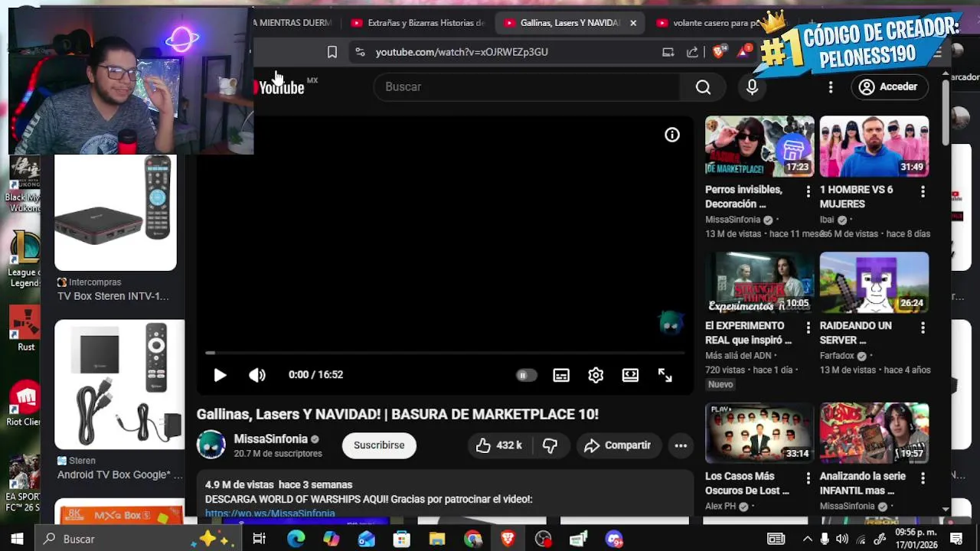The image size is (980, 551).
Task: Open Android TV Box Google product image
Action: pyautogui.click(x=120, y=384)
